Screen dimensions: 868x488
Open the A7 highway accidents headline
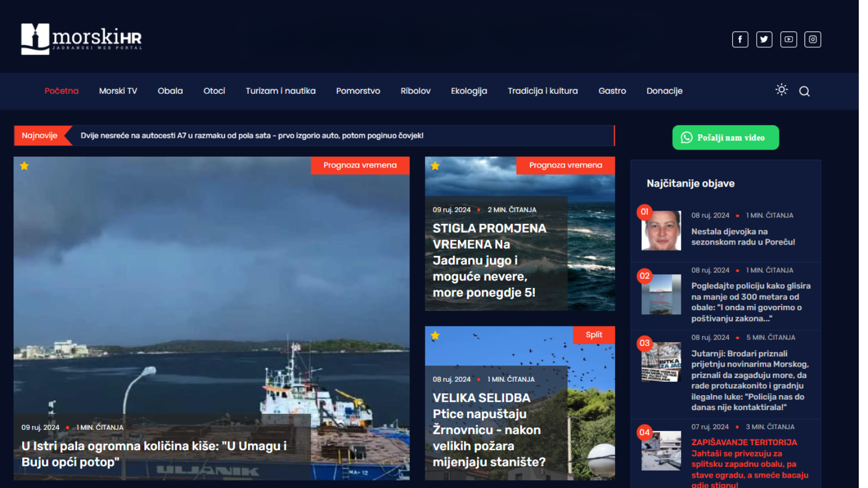[252, 136]
